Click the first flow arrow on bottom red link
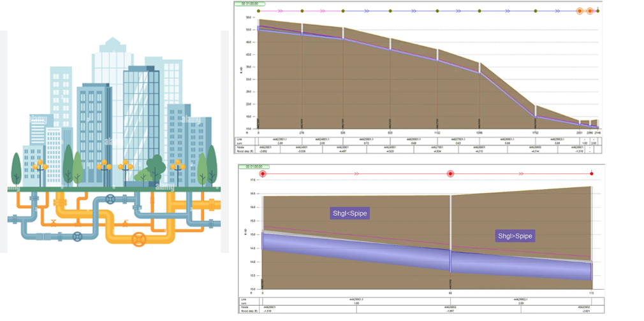This screenshot has width=644, height=321. point(357,173)
